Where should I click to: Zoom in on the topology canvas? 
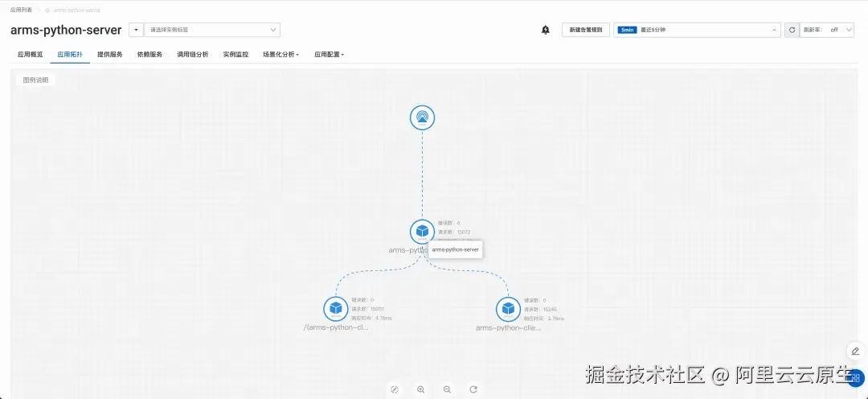[x=420, y=389]
